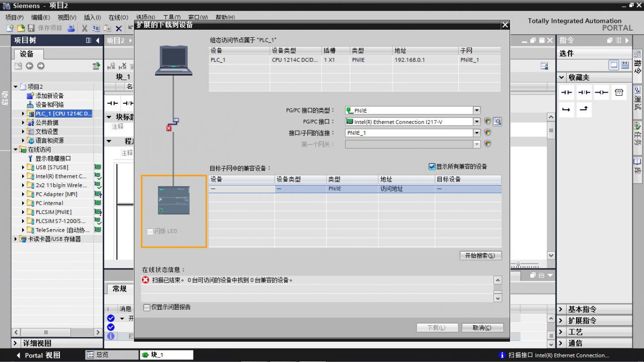Collapse the 收藏夹 favorites section
Viewport: 644px width, 362px height.
click(x=562, y=78)
